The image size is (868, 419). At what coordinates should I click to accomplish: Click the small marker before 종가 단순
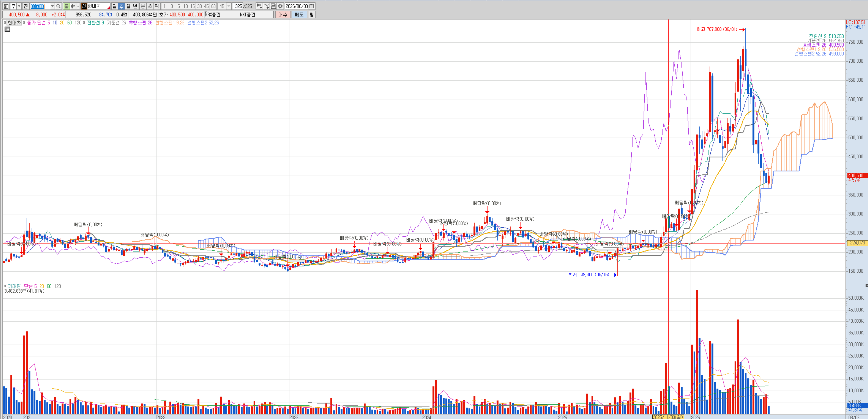[x=24, y=23]
